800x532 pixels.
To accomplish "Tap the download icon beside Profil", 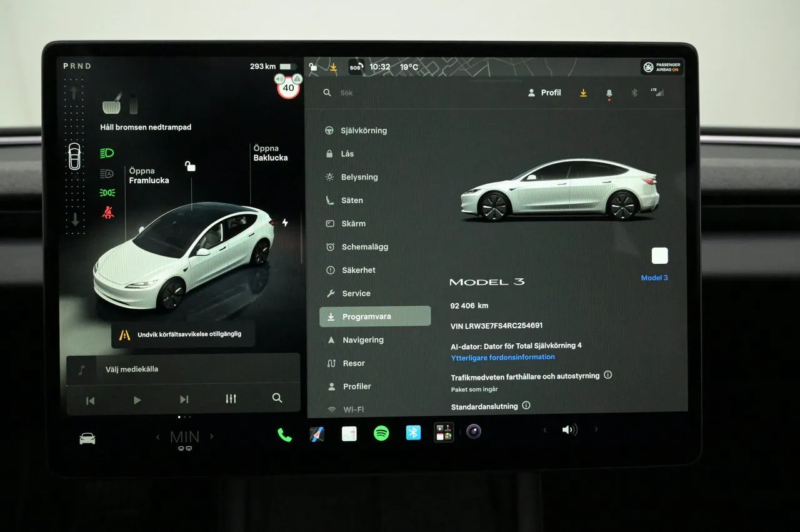I will tap(583, 93).
